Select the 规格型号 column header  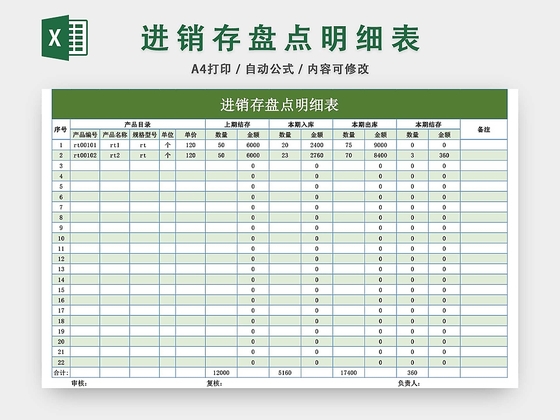(144, 135)
